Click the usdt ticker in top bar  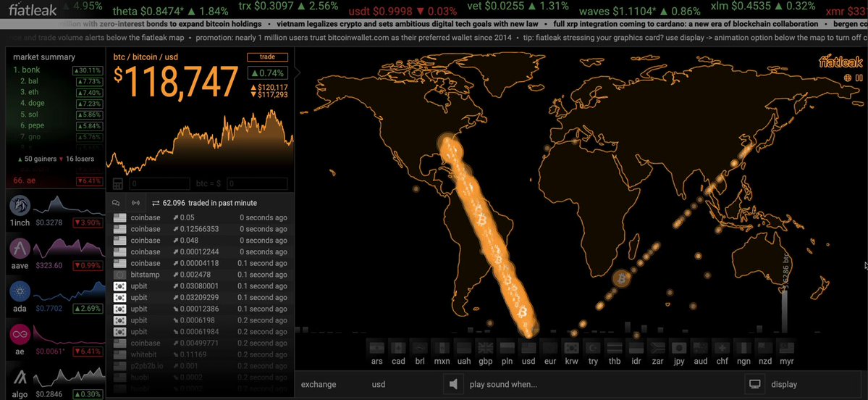coord(403,11)
